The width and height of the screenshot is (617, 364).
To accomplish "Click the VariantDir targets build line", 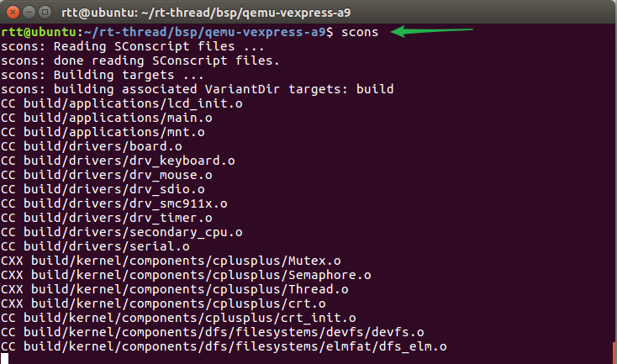I will click(198, 89).
